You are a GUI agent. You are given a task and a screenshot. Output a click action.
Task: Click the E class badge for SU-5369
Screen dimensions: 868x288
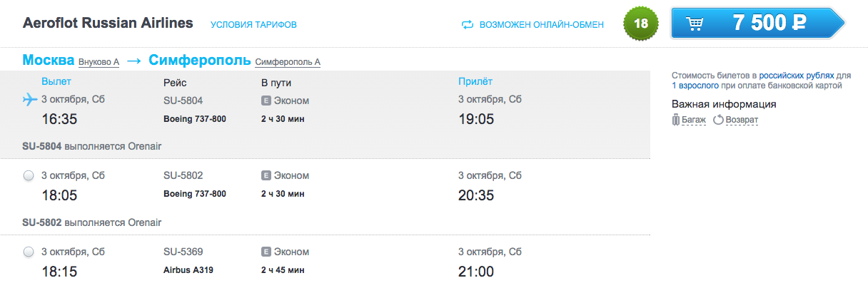coord(267,252)
